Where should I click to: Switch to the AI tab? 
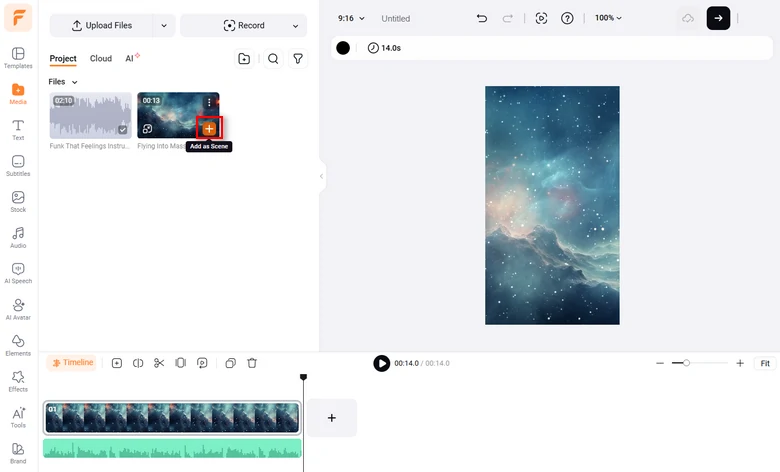point(131,58)
